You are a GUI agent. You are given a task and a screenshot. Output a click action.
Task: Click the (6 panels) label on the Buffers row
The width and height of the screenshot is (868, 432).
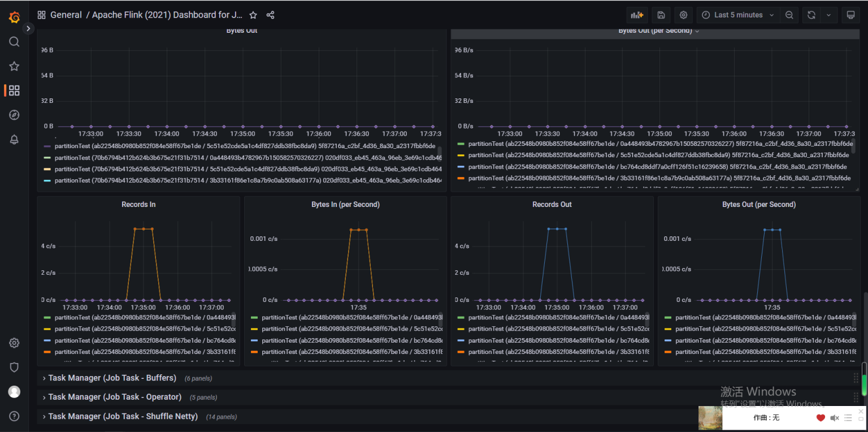point(198,378)
